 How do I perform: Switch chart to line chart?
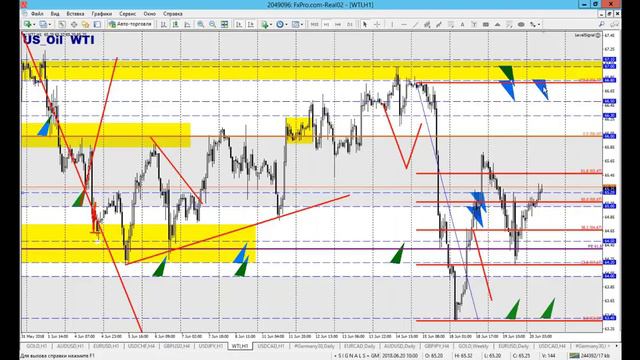[187, 24]
